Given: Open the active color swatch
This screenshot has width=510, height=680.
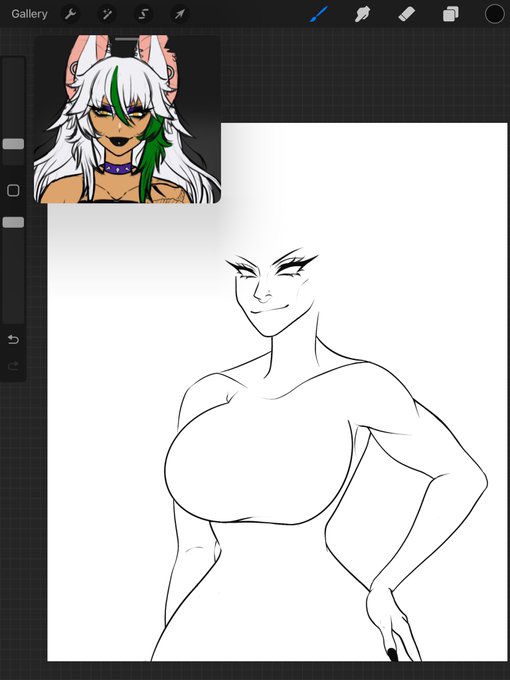Looking at the screenshot, I should tap(495, 14).
